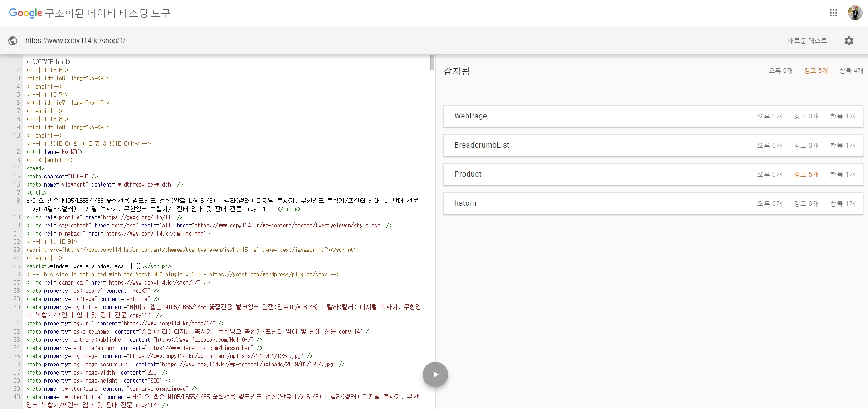
Task: Click the Yoast SEO comment on line 26
Action: 183,274
